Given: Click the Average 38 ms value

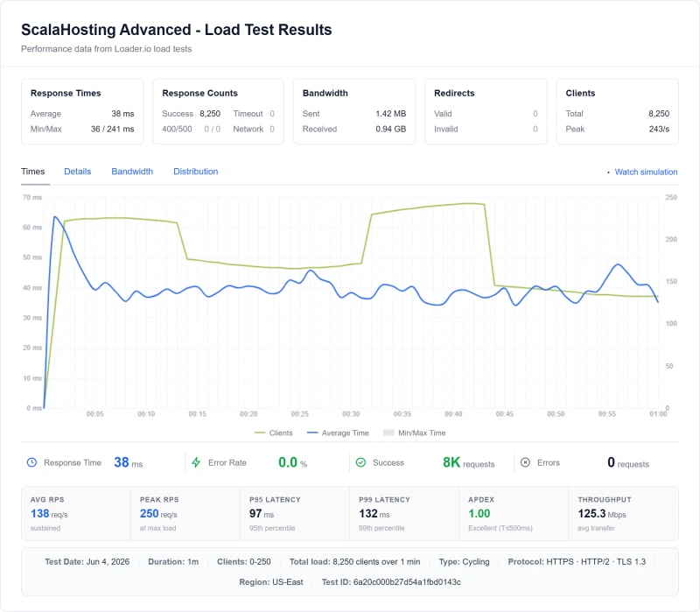Looking at the screenshot, I should pyautogui.click(x=122, y=114).
